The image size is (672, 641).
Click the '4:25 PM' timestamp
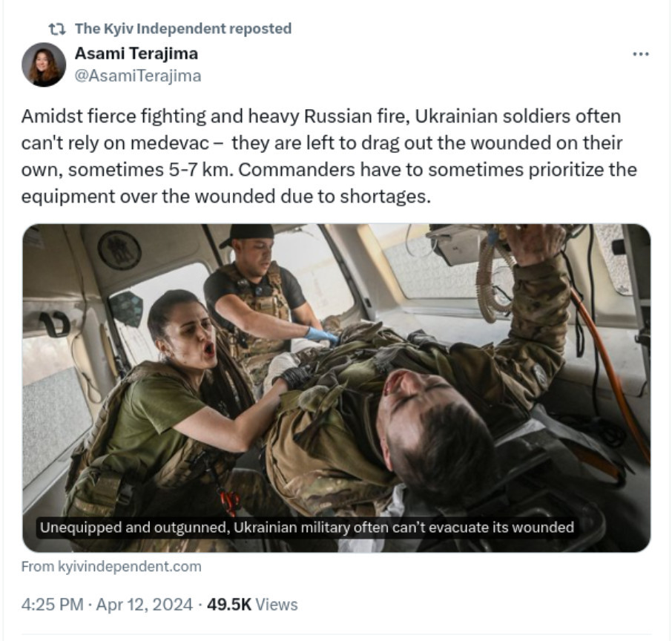point(52,605)
